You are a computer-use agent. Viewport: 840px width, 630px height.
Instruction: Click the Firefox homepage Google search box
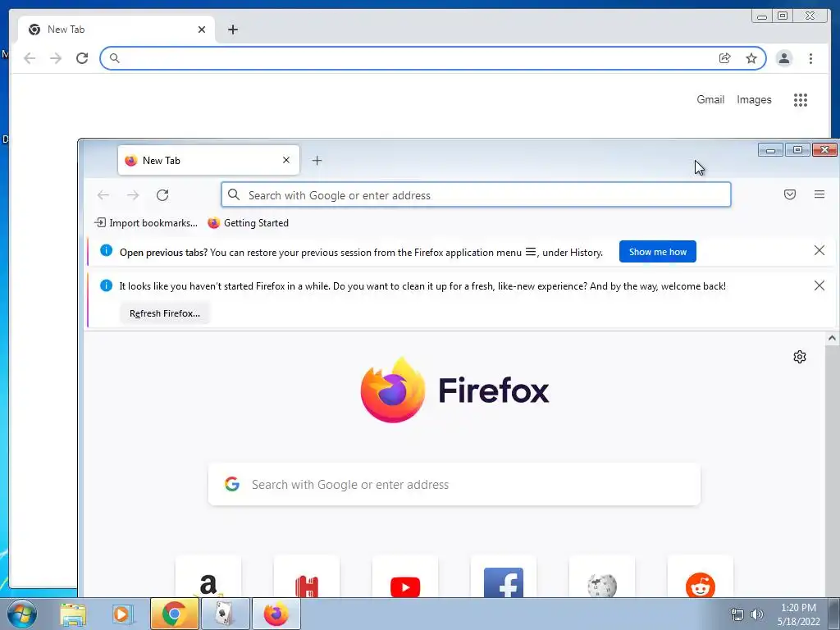pyautogui.click(x=454, y=484)
